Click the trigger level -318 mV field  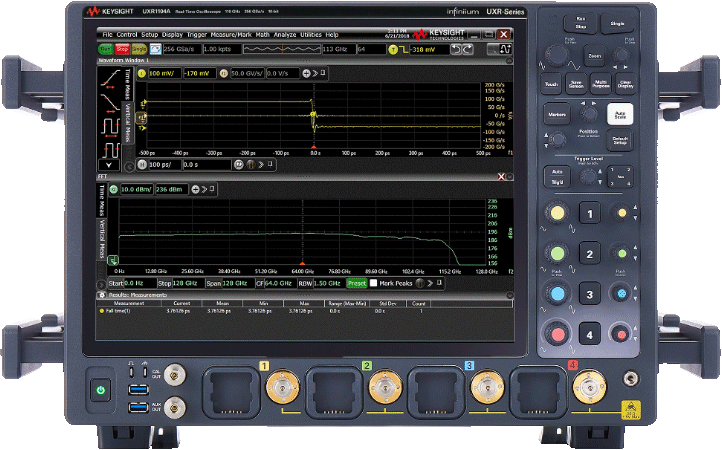[x=429, y=49]
